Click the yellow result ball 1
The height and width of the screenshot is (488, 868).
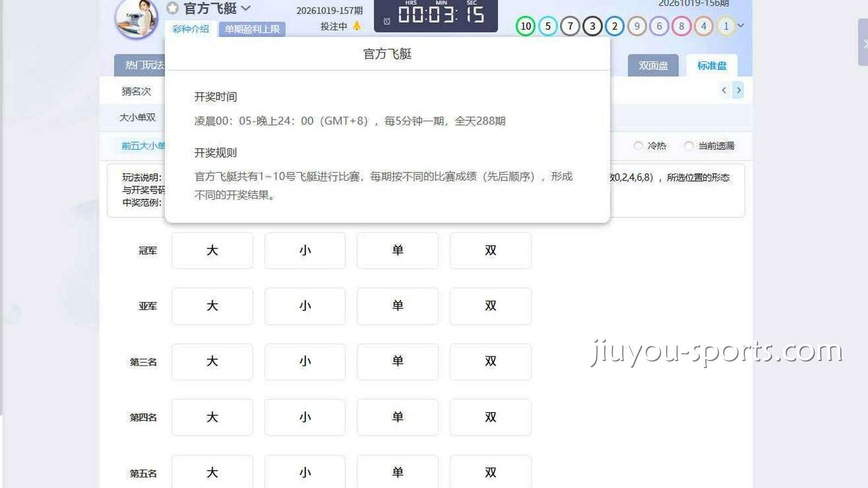pyautogui.click(x=726, y=26)
